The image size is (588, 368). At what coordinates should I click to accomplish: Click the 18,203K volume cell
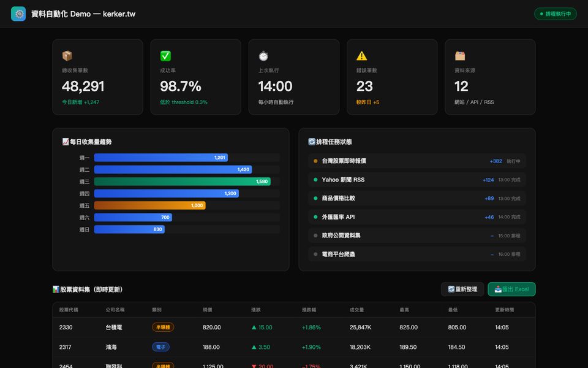point(360,347)
